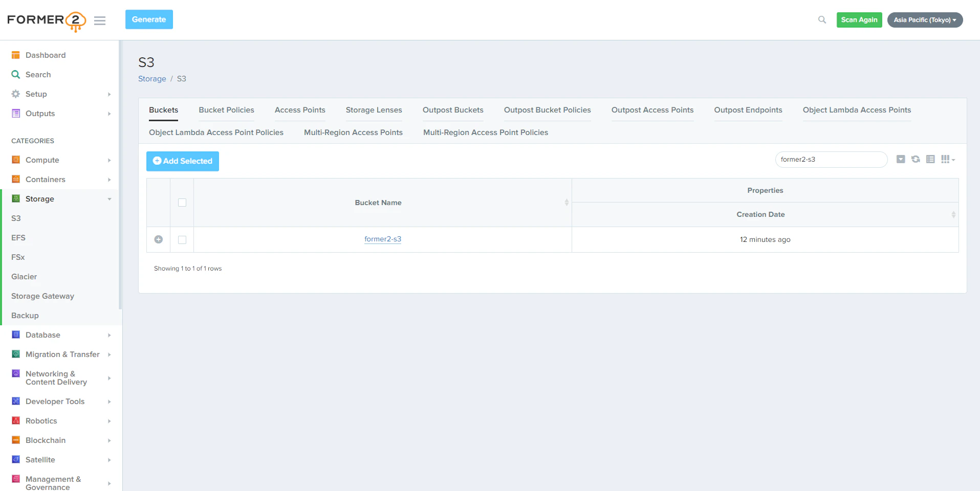Open the Asia Pacific (Tokyo) region dropdown
The height and width of the screenshot is (491, 980).
tap(925, 20)
